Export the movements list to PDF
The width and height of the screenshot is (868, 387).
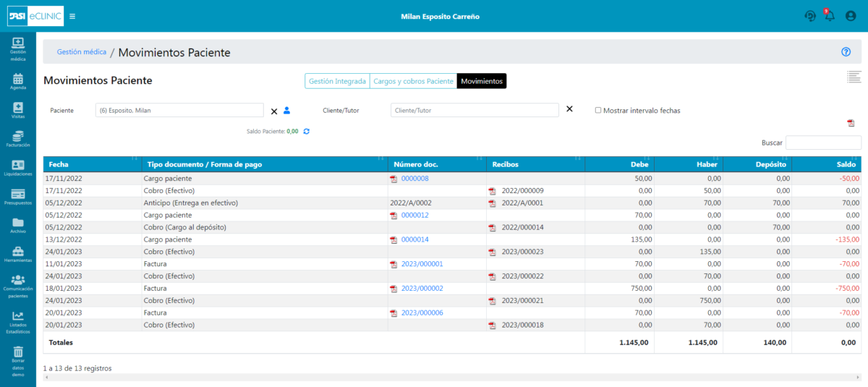851,123
